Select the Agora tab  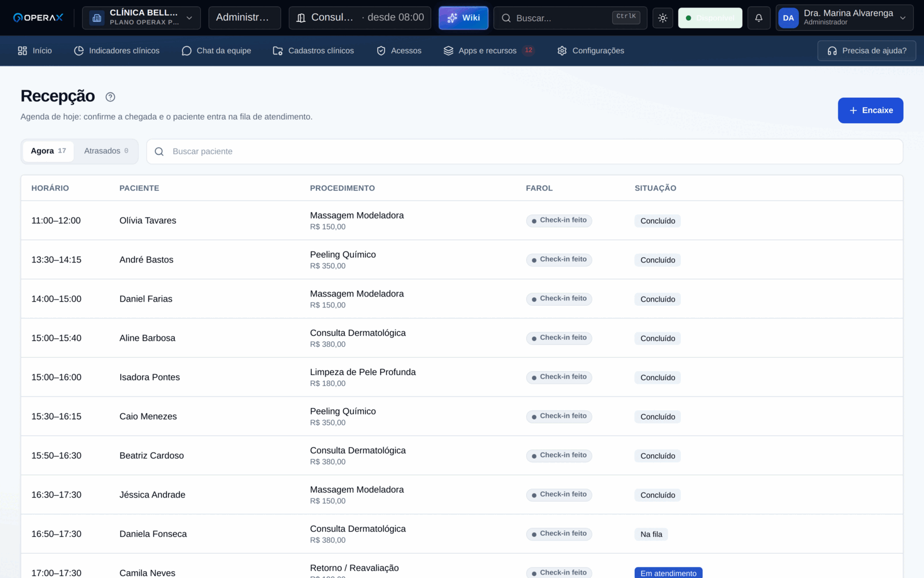(49, 151)
